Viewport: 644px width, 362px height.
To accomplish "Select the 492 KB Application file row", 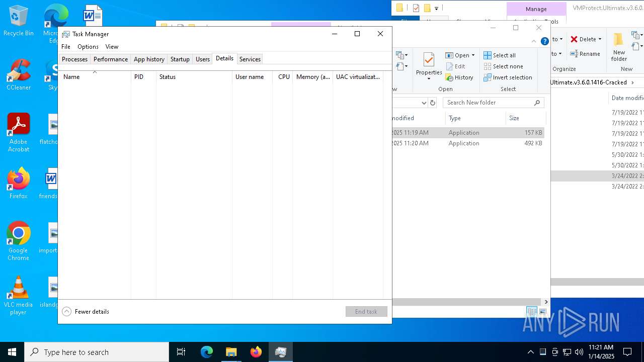I will coord(468,143).
